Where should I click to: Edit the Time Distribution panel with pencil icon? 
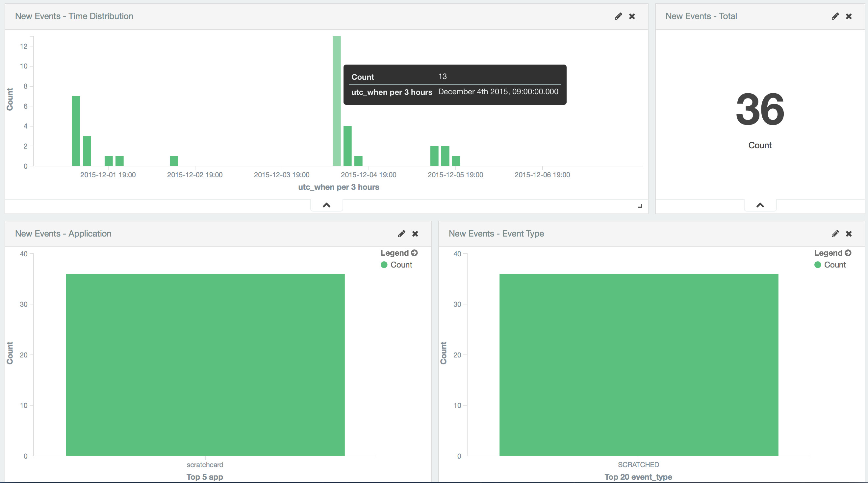[x=618, y=16]
